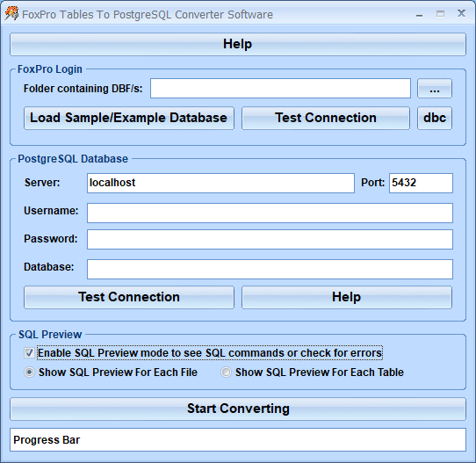Select Show SQL Preview For Each Table

point(313,373)
